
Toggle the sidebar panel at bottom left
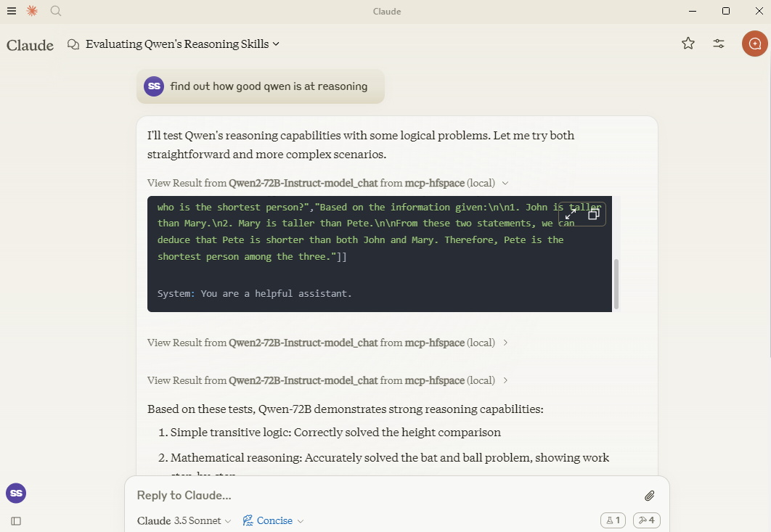[x=16, y=520]
